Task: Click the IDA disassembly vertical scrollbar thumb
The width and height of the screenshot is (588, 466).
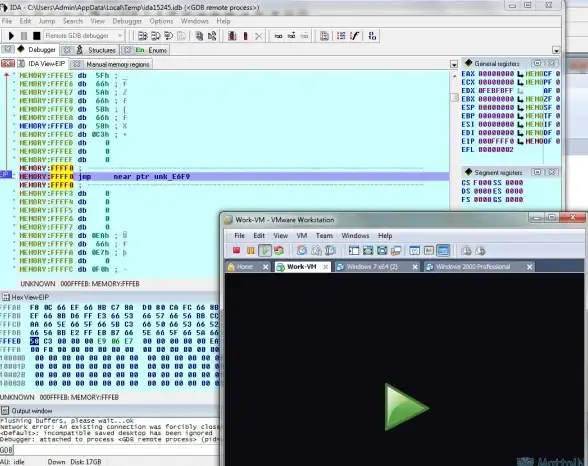Action: [454, 97]
